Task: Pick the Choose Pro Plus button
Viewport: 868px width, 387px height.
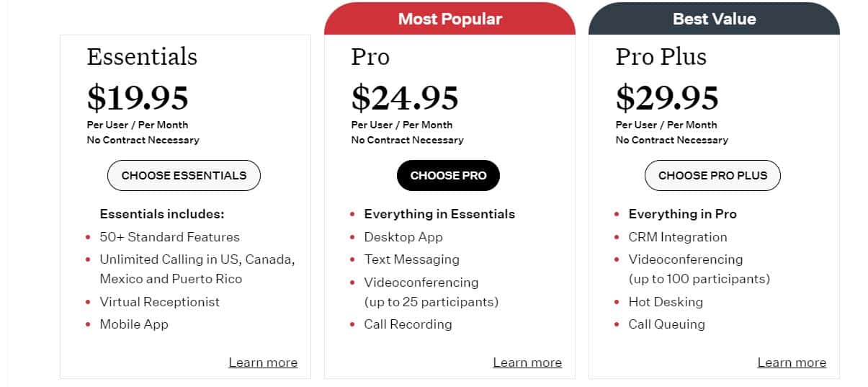Action: [712, 175]
